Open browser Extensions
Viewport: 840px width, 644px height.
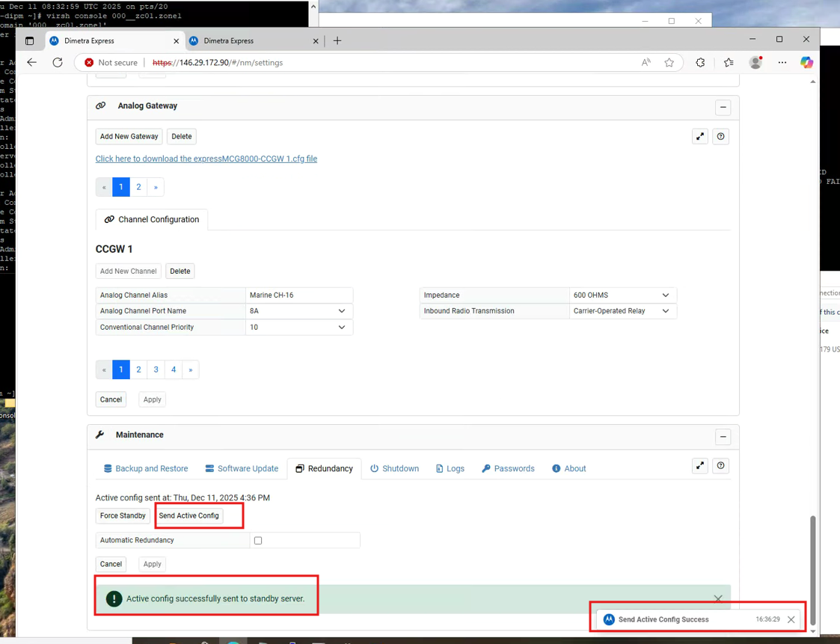click(x=700, y=63)
